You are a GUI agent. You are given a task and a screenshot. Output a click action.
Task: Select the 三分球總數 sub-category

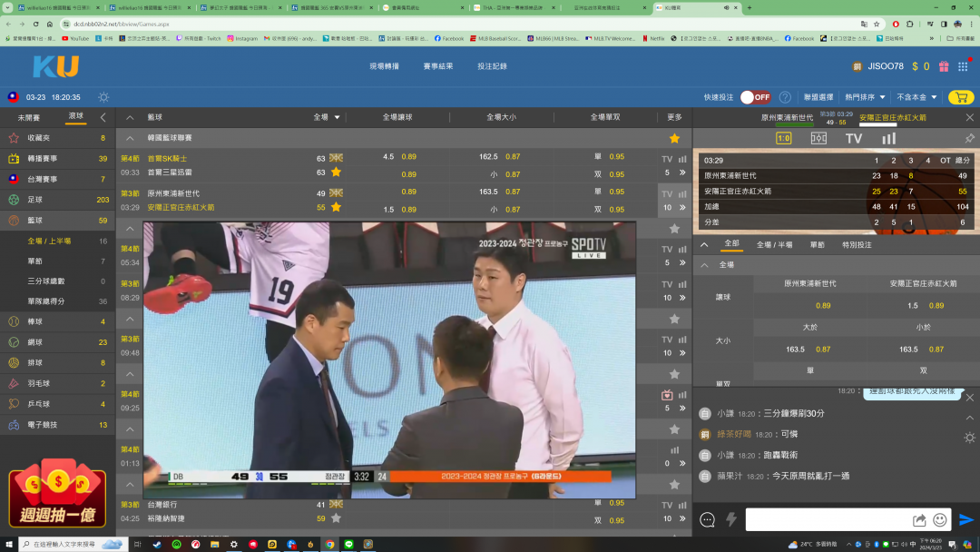(57, 281)
